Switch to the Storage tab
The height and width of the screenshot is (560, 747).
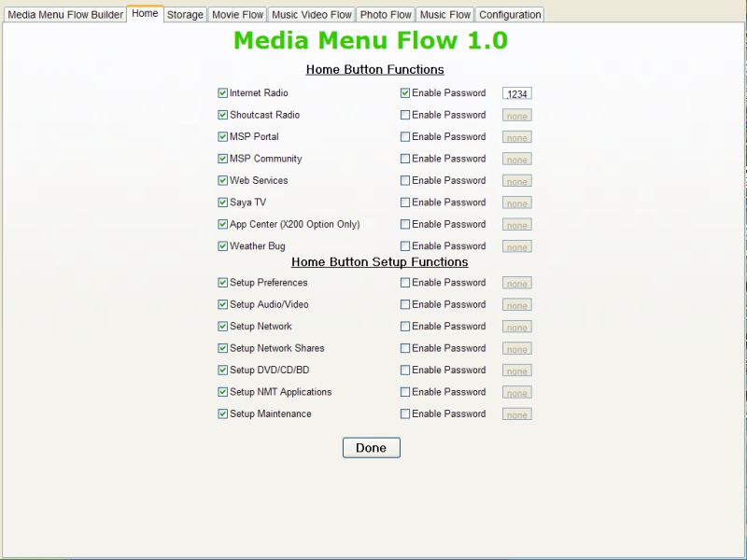click(x=185, y=15)
